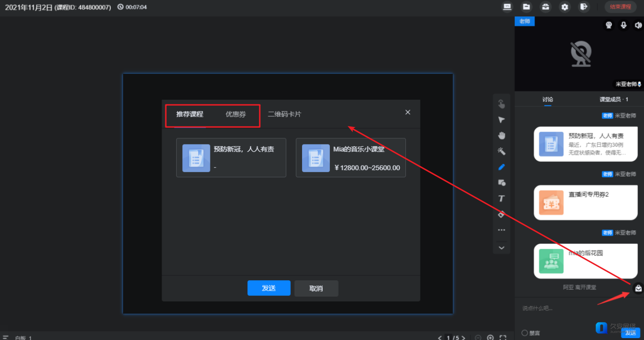Viewport: 644px width, 340px height.
Task: Select the shapes tool
Action: tap(501, 182)
